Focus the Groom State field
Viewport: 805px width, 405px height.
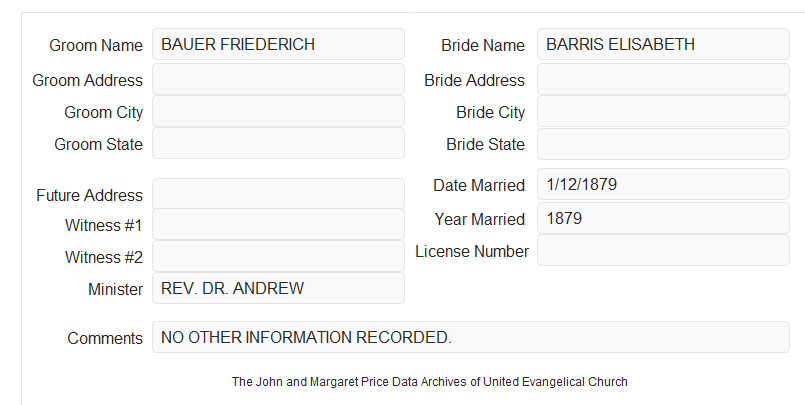278,143
